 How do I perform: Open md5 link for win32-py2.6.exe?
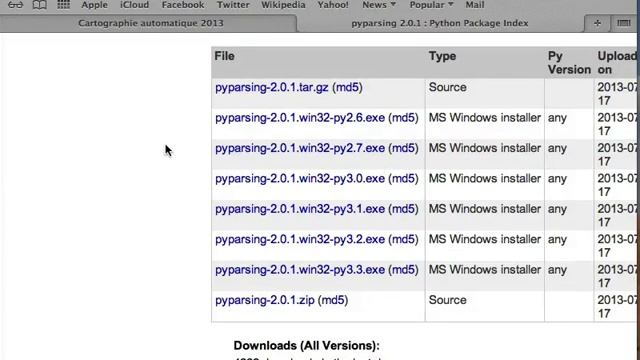(x=403, y=118)
